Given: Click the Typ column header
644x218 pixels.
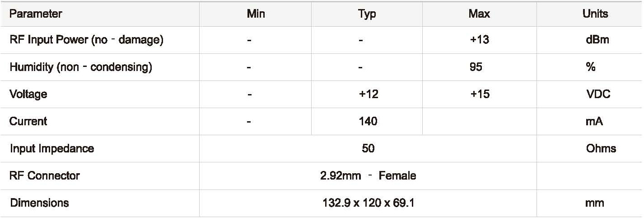Looking at the screenshot, I should [367, 14].
